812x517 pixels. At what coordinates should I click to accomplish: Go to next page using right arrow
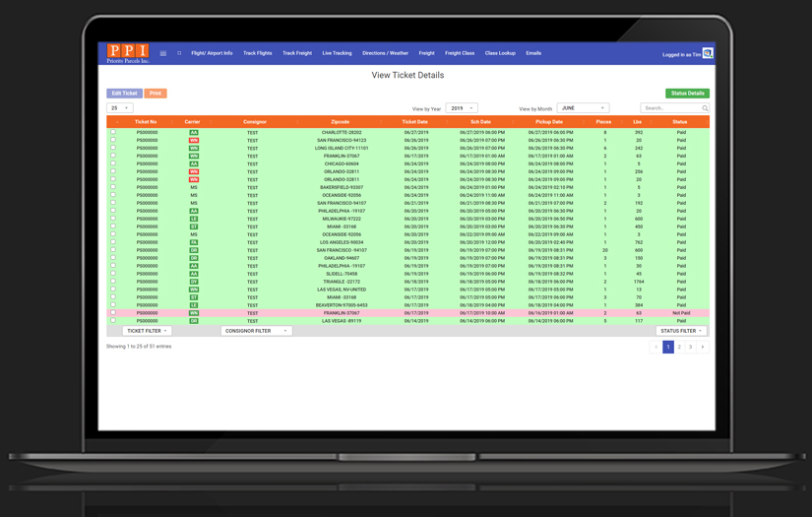pyautogui.click(x=702, y=347)
